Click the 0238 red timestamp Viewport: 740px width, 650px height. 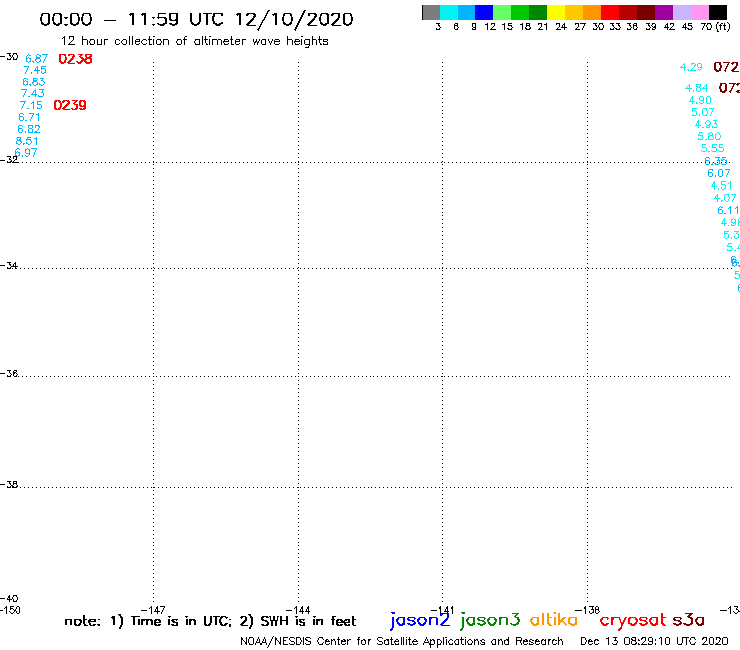point(76,59)
